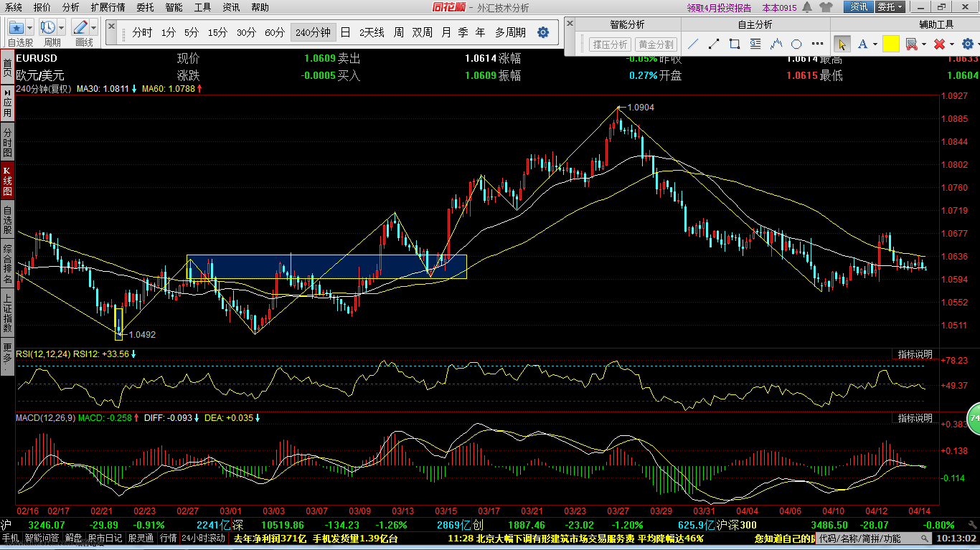The width and height of the screenshot is (980, 550).
Task: Click the 撑压分析 button
Action: [x=610, y=44]
